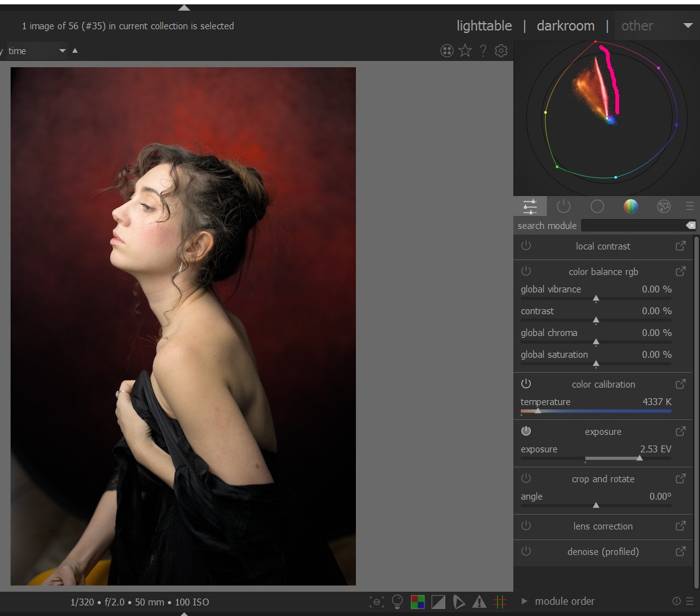Open denoise (profiled) in full module view

(680, 551)
